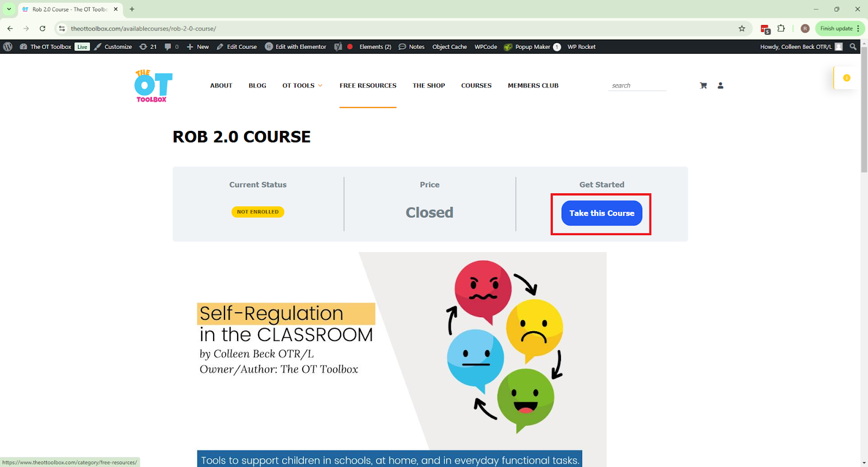Go back to the previous page
868x467 pixels.
tap(10, 28)
